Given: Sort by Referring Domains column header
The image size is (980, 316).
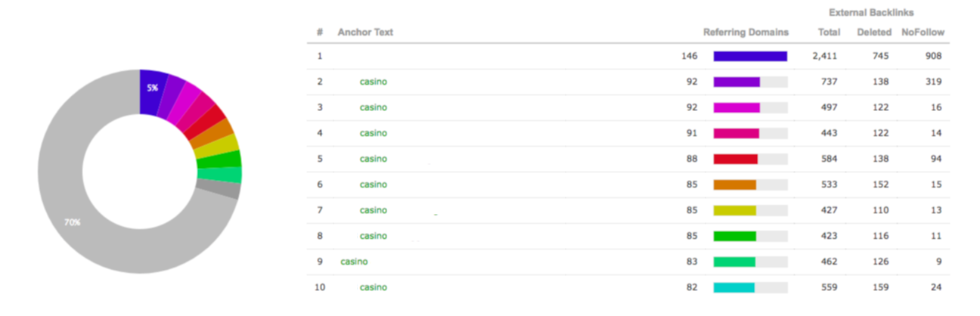Looking at the screenshot, I should (x=746, y=33).
